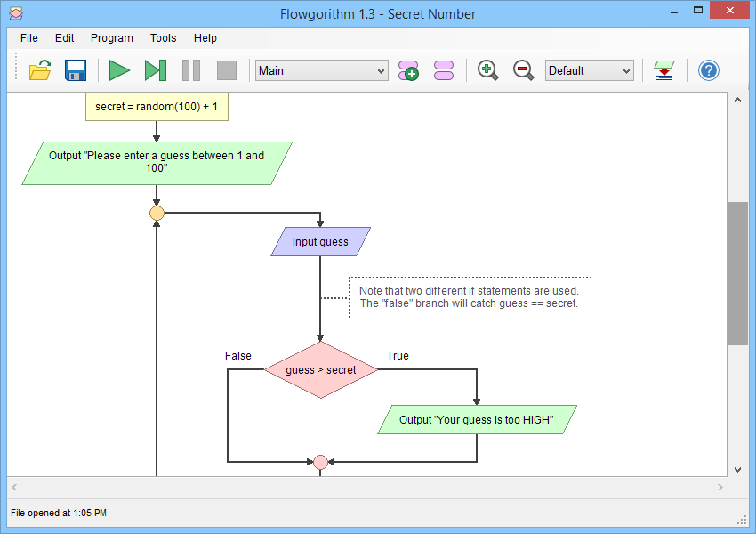Zoom out using the magnifier minus icon

[523, 70]
